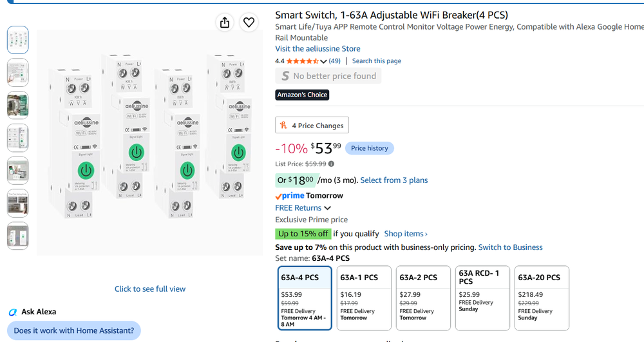
Task: Open Select from 3 plans link
Action: point(394,180)
